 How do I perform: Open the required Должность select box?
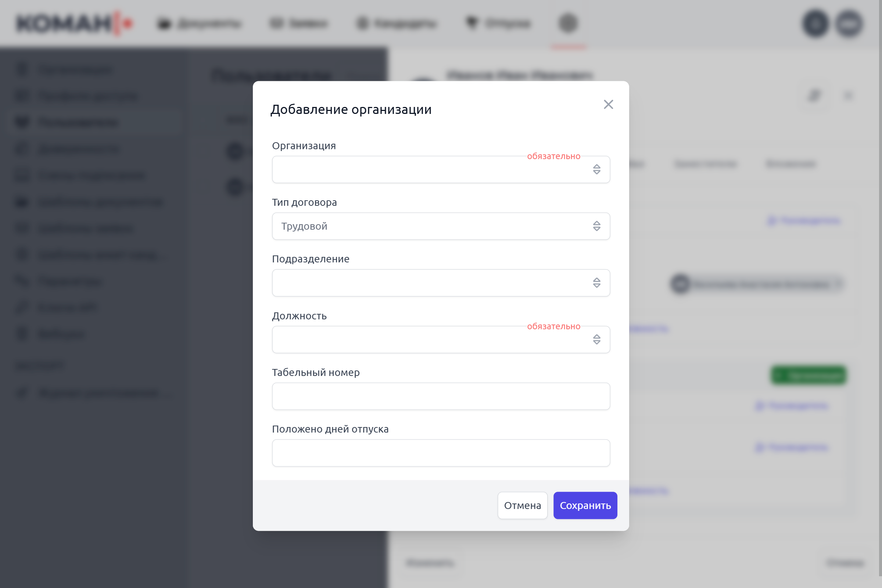pyautogui.click(x=431, y=339)
